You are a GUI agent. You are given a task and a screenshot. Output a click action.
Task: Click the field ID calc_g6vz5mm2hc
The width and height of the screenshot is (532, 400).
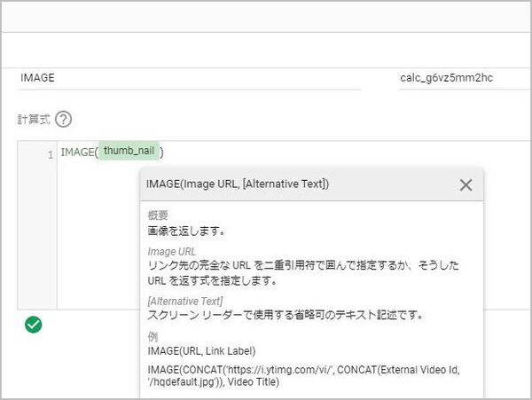click(x=447, y=78)
